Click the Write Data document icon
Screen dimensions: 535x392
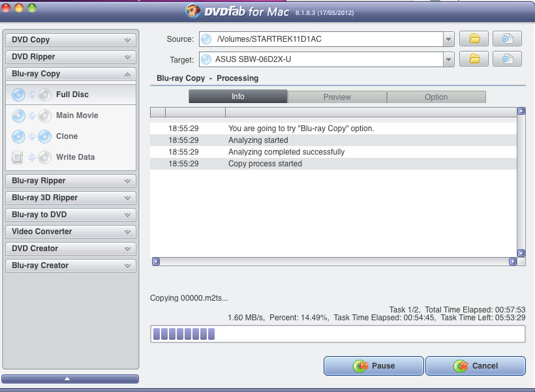coord(17,157)
